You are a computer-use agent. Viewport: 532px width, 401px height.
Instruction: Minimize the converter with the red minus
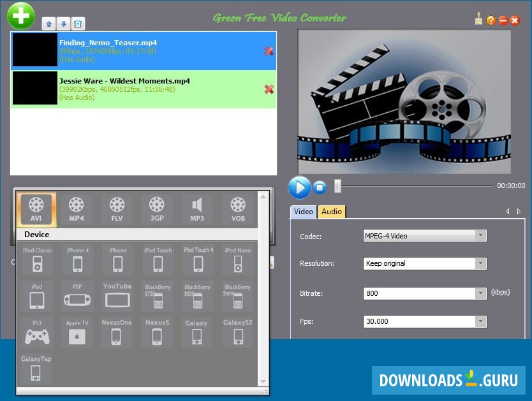503,20
